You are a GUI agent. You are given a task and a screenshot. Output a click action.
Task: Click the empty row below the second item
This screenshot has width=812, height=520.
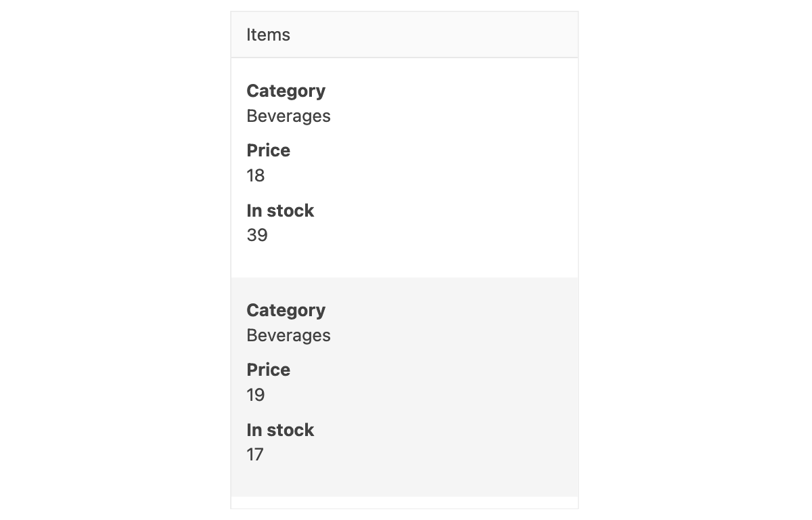[x=405, y=502]
